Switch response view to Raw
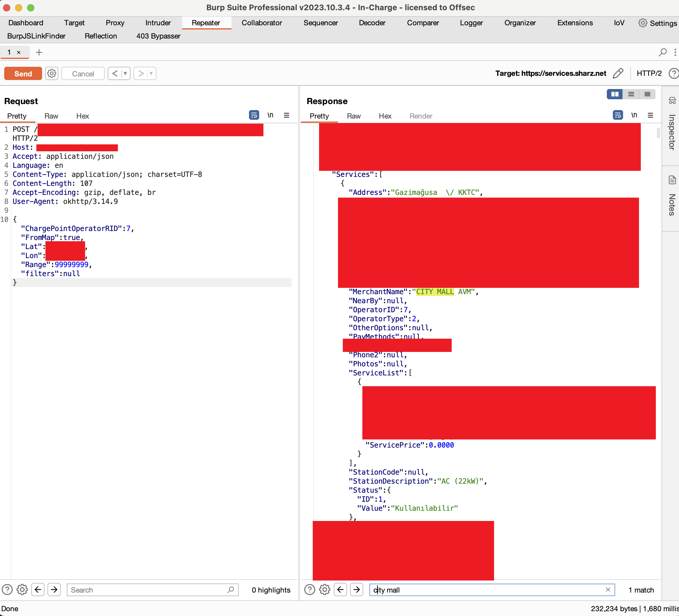Image resolution: width=679 pixels, height=616 pixels. click(x=354, y=116)
